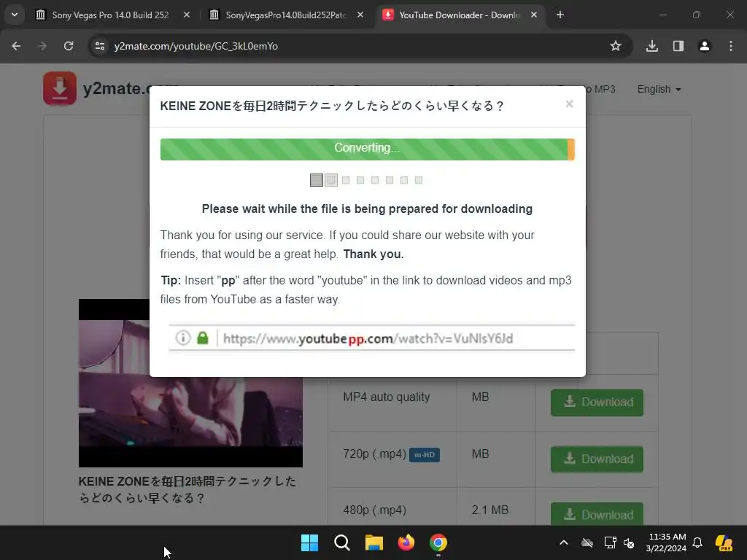Viewport: 747px width, 560px height.
Task: Close the Sony Vegas Pro 14.0 tab
Action: point(187,15)
